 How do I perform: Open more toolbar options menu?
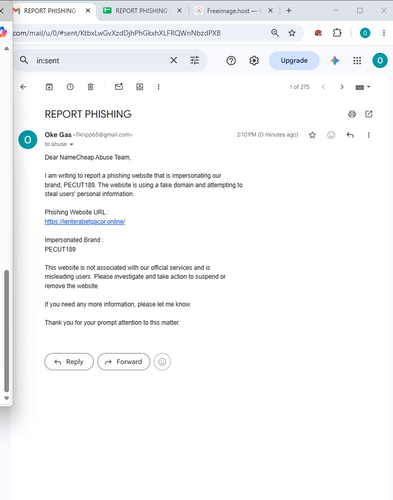[158, 87]
